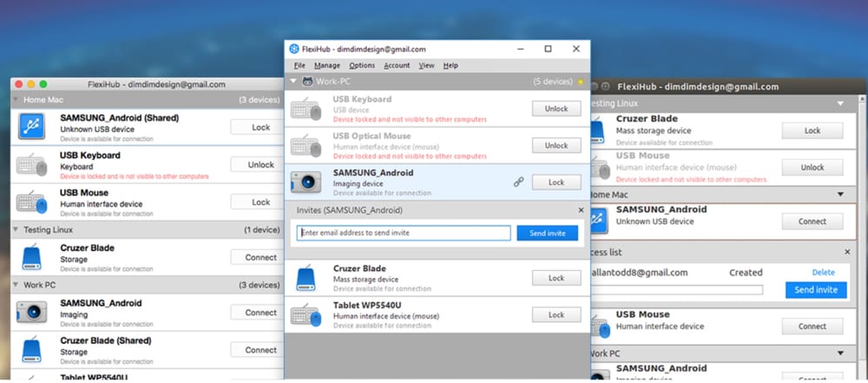The image size is (868, 383).
Task: Click Tablet WP5540U device icon in center window
Action: 306,315
